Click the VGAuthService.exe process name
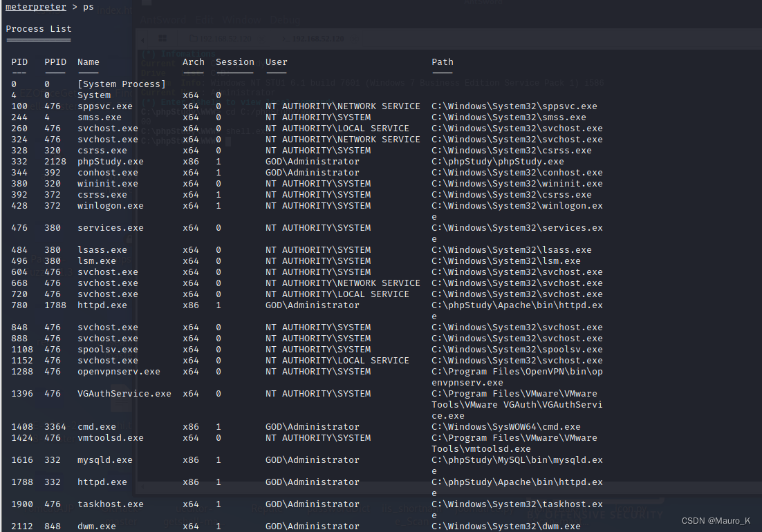The image size is (762, 532). point(124,394)
